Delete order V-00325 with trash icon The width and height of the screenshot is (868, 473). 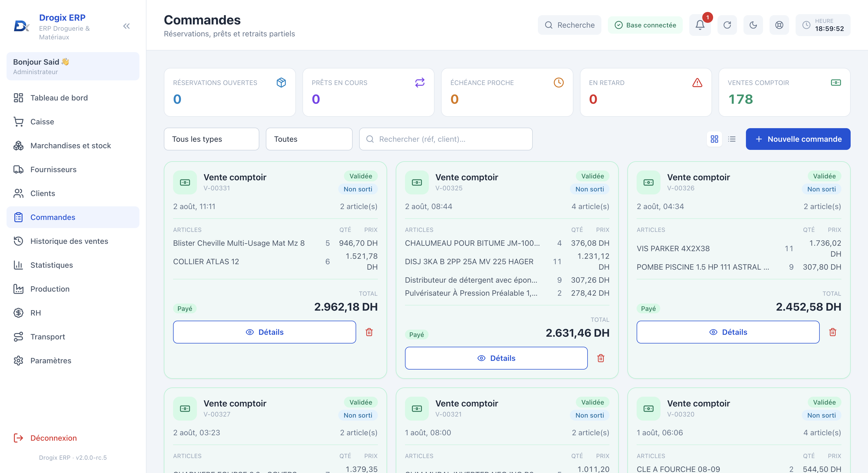click(x=601, y=358)
